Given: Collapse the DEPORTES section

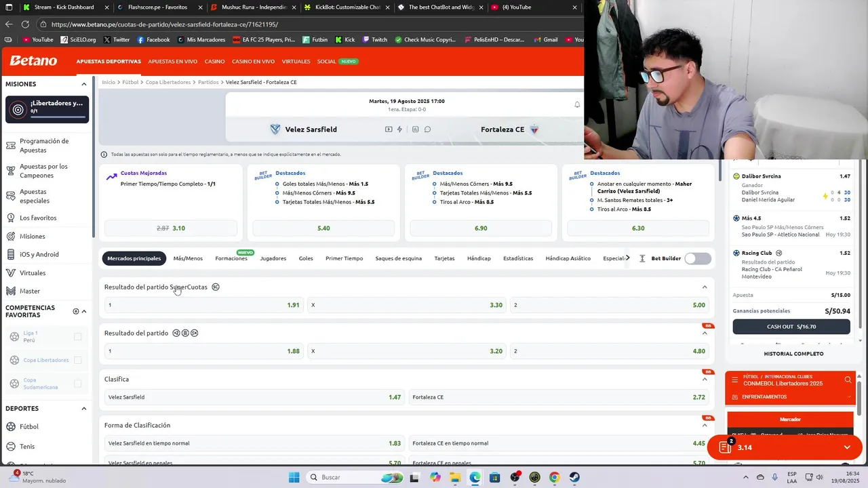Looking at the screenshot, I should click(x=84, y=409).
